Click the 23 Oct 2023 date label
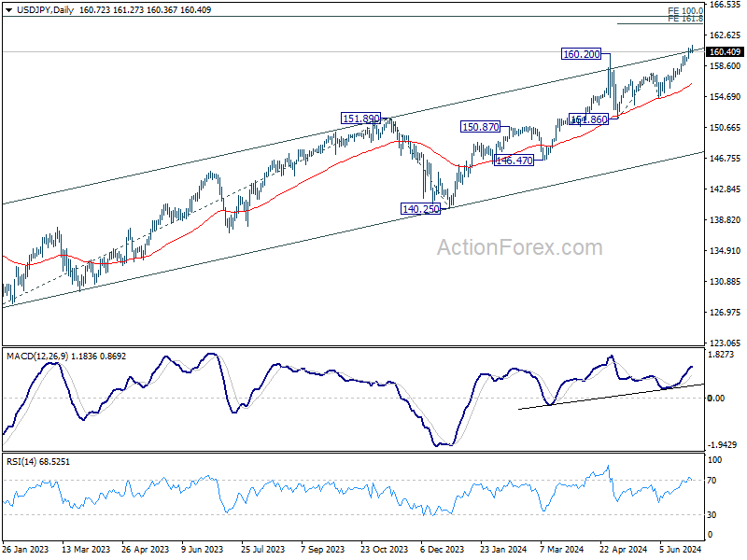This screenshot has width=747, height=560. tap(384, 549)
